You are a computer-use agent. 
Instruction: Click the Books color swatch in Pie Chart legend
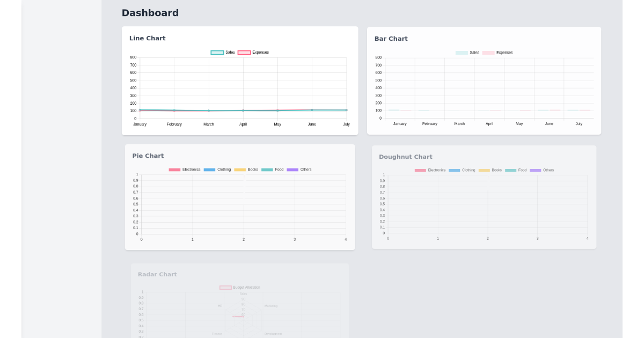tap(239, 169)
